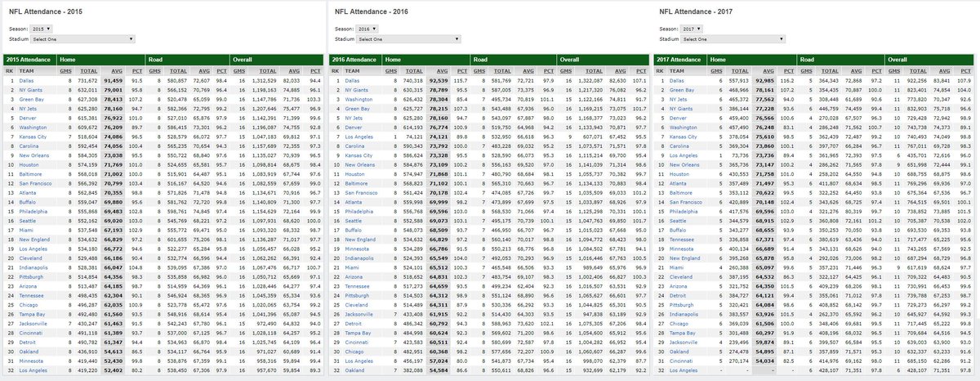Click Dallas home average 92,985 in 2017
The image size is (980, 381).
765,82
